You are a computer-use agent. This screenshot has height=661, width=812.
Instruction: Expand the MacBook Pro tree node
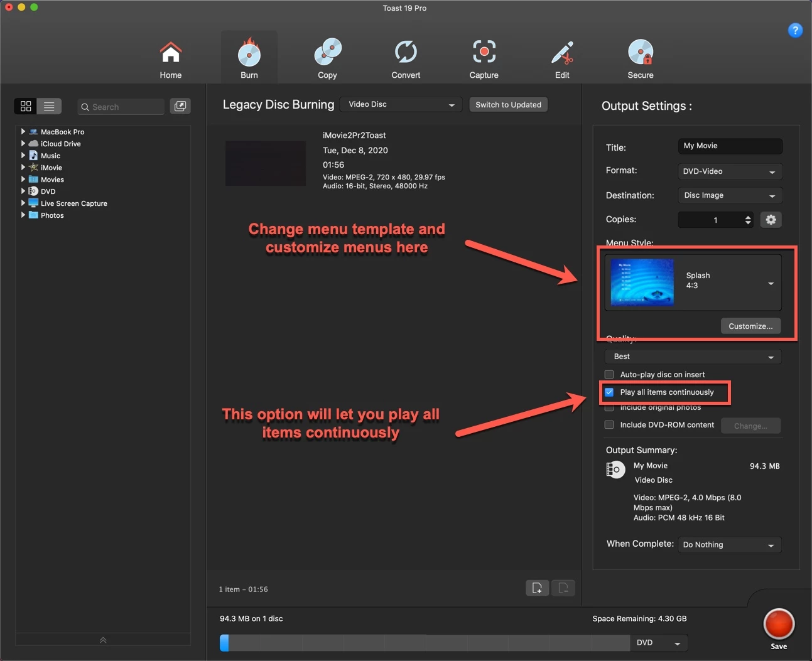[x=23, y=132]
